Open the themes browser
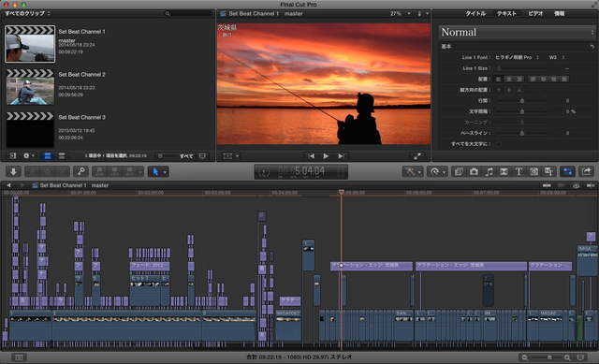This screenshot has height=364, width=599. [549, 172]
